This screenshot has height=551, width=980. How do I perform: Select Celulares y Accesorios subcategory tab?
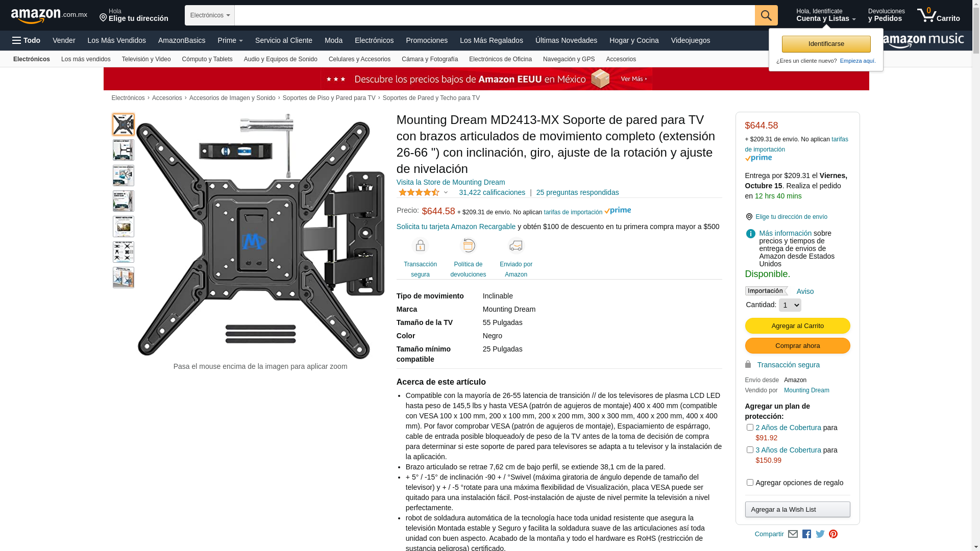(x=359, y=59)
